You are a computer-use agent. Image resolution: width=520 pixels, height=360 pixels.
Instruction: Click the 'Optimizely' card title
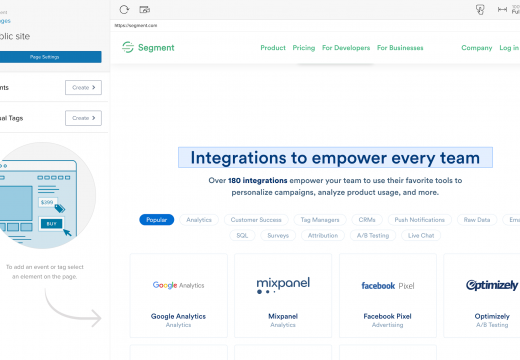click(492, 316)
